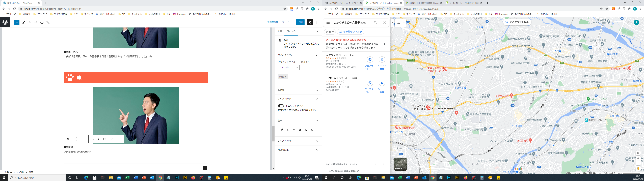The height and width of the screenshot is (181, 644).
Task: Click the blue 公開 publish button
Action: 300,22
